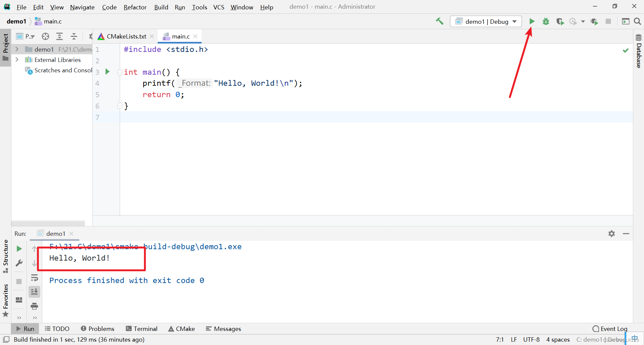The image size is (644, 345).
Task: Expand the demo1 project folder
Action: pyautogui.click(x=17, y=49)
